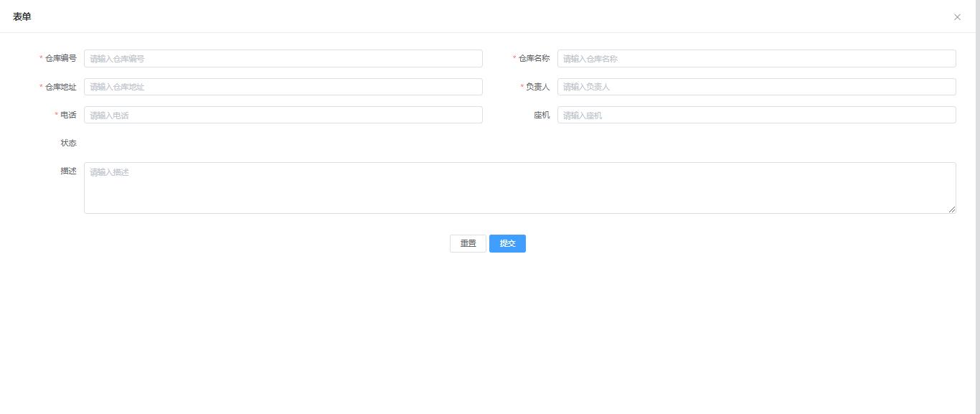Close the 表单 dialog

(957, 17)
